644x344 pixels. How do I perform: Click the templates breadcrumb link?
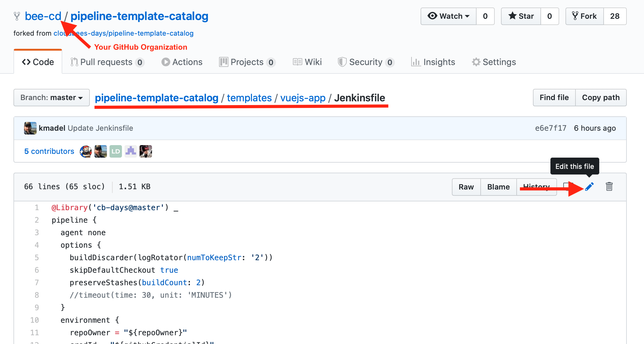pos(249,98)
